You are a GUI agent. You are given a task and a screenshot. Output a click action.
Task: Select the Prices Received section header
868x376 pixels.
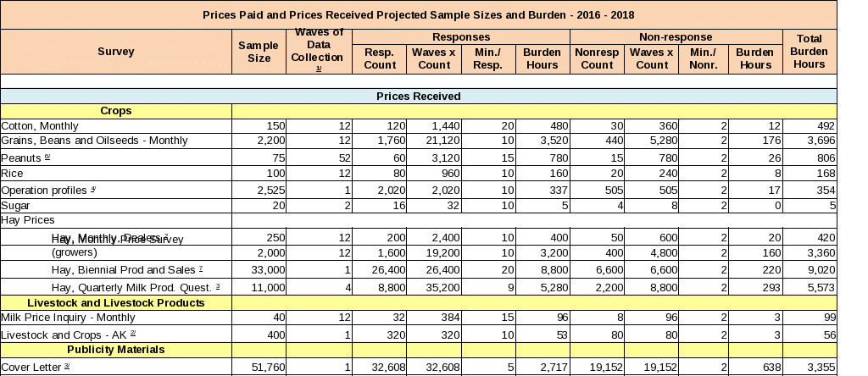click(x=418, y=97)
